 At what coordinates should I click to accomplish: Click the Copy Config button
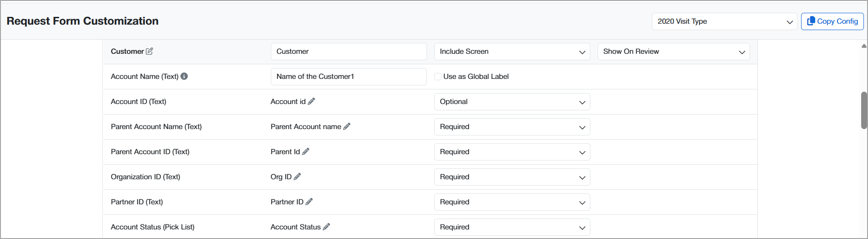[x=832, y=21]
